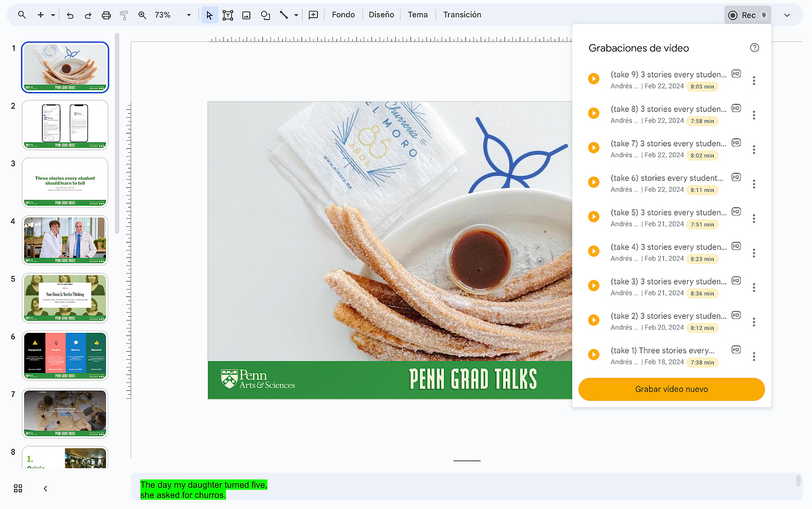812x509 pixels.
Task: Open new slide layout dropdown arrow
Action: tap(53, 15)
